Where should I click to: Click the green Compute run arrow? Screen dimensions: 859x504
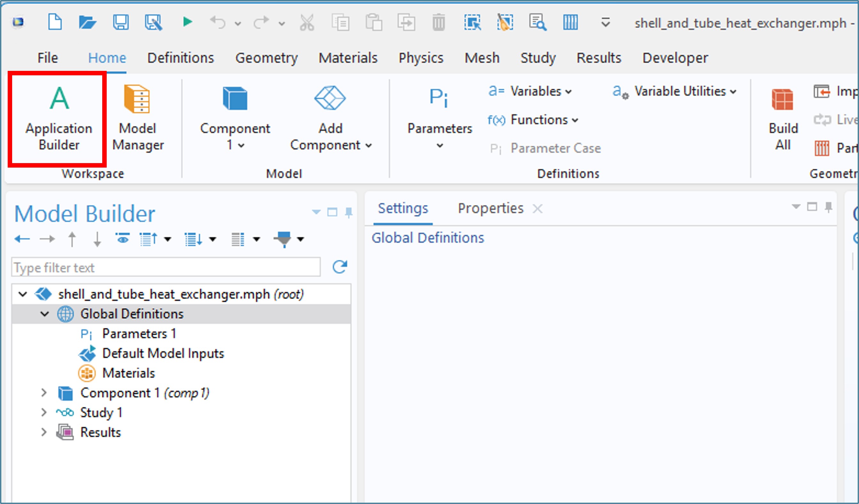(x=187, y=22)
